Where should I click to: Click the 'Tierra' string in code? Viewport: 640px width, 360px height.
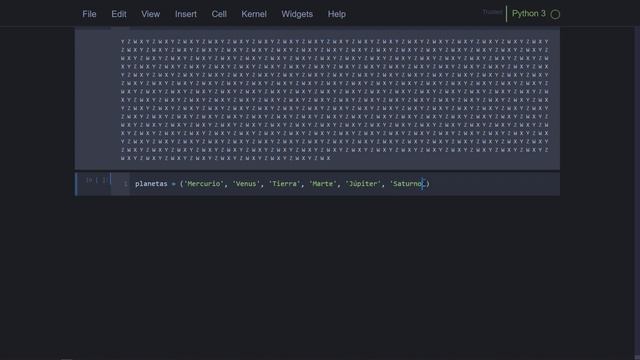coord(284,184)
